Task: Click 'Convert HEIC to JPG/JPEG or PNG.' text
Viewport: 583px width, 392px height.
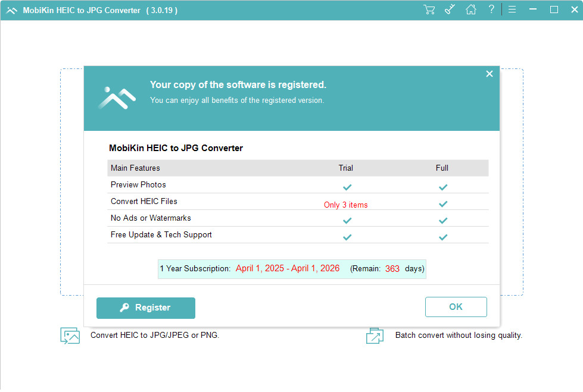Action: pyautogui.click(x=155, y=335)
